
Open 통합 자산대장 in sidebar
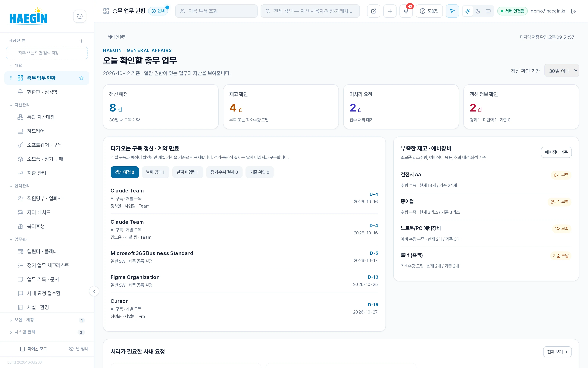(x=47, y=117)
